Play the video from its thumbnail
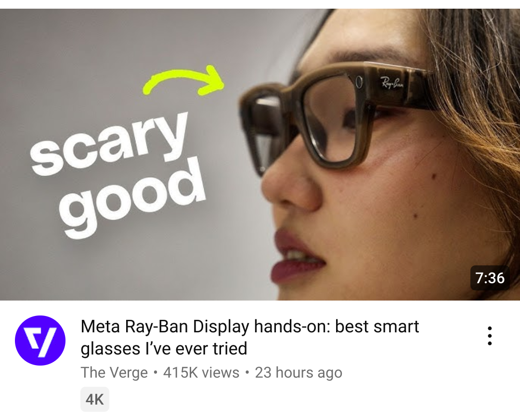520x420 pixels. (x=260, y=155)
